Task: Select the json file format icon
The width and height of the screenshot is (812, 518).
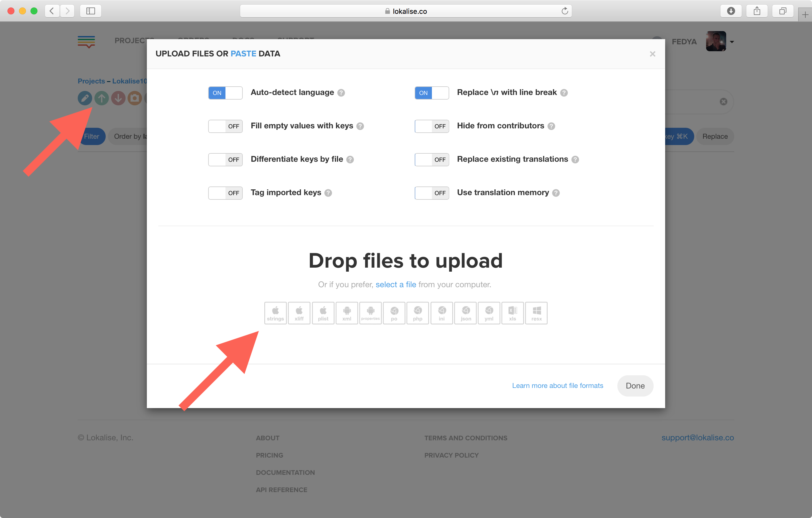Action: [x=465, y=313]
